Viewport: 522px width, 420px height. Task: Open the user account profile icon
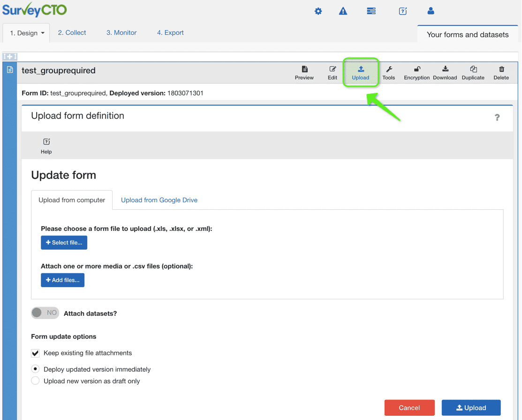(x=431, y=11)
